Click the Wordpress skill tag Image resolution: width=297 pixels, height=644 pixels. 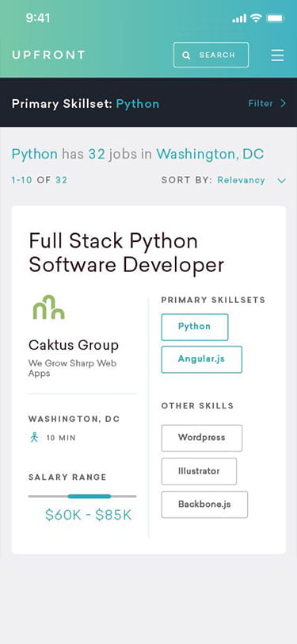(x=201, y=438)
